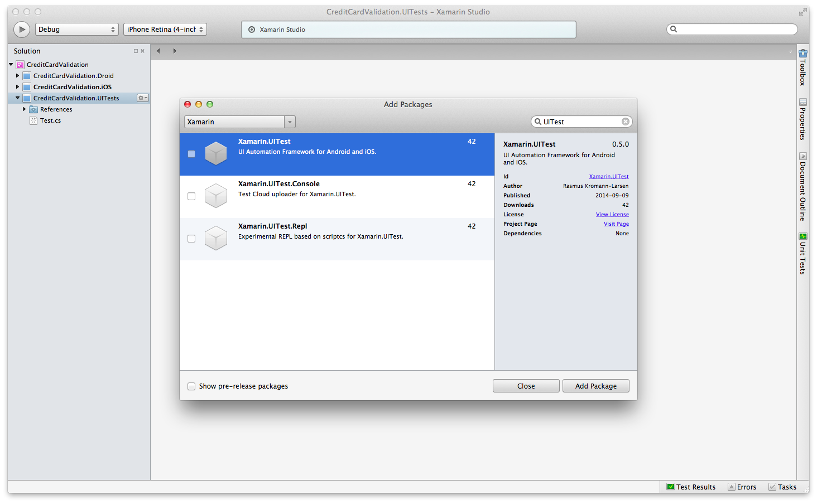
Task: Clear the UITest search text
Action: click(x=626, y=122)
